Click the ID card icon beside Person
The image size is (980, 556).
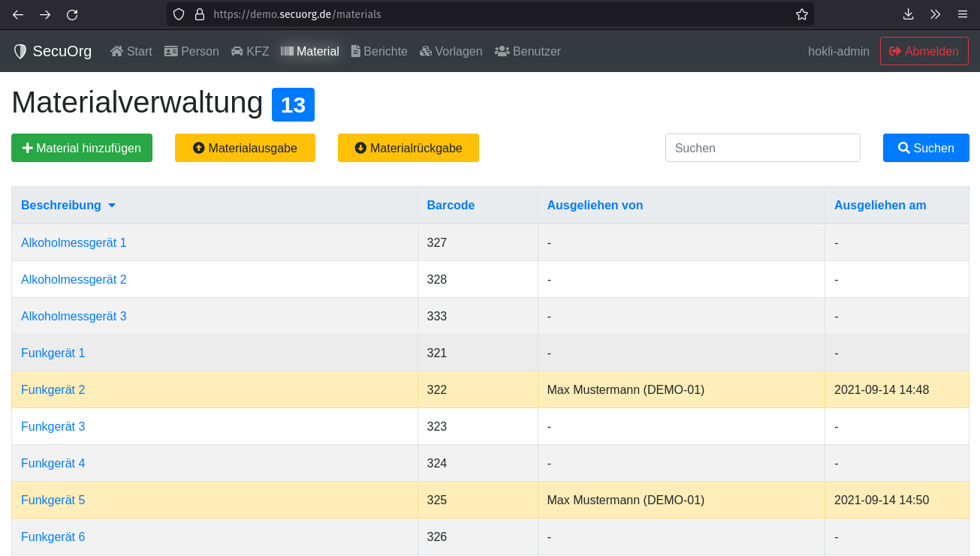coord(171,51)
